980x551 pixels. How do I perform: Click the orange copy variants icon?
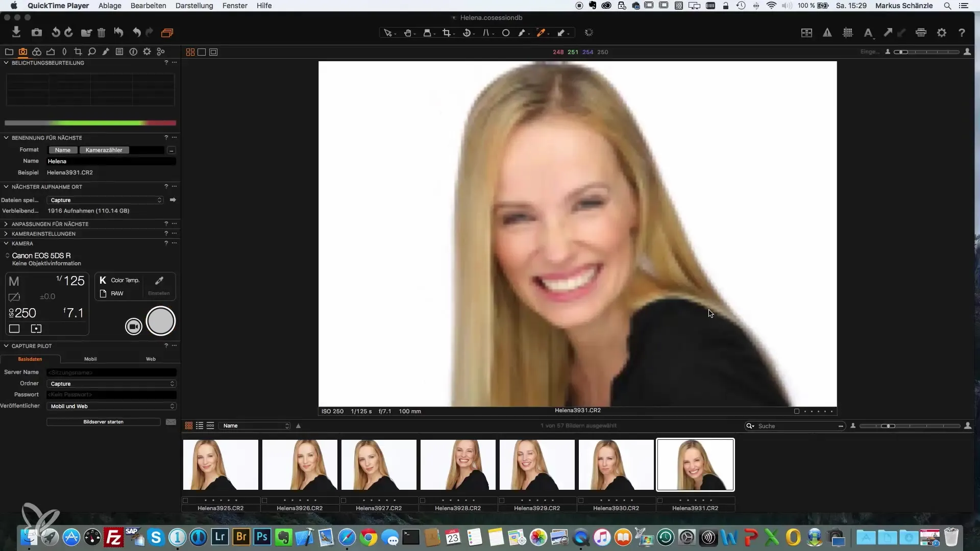pos(167,33)
